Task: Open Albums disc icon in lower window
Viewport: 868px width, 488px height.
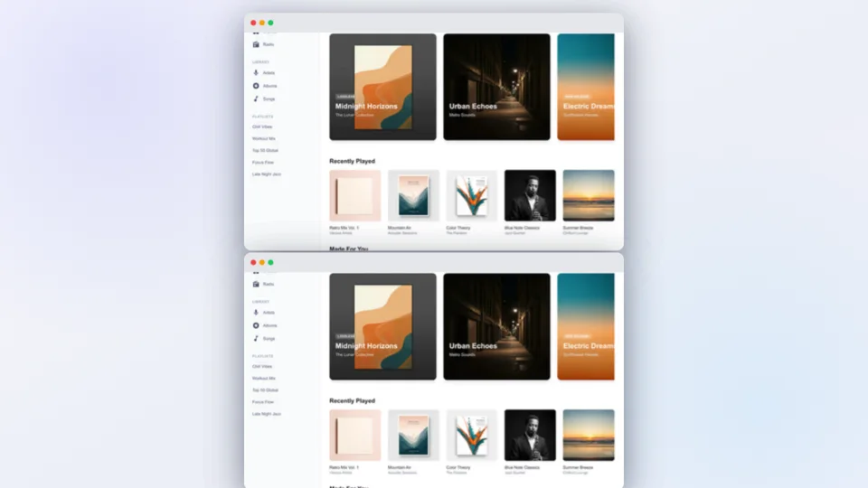Action: coord(256,325)
